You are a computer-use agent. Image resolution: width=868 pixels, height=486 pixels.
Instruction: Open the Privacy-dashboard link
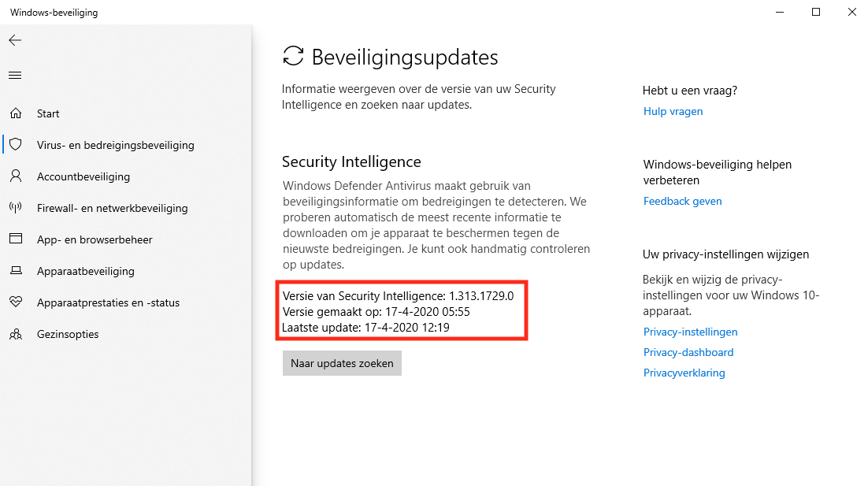(688, 352)
